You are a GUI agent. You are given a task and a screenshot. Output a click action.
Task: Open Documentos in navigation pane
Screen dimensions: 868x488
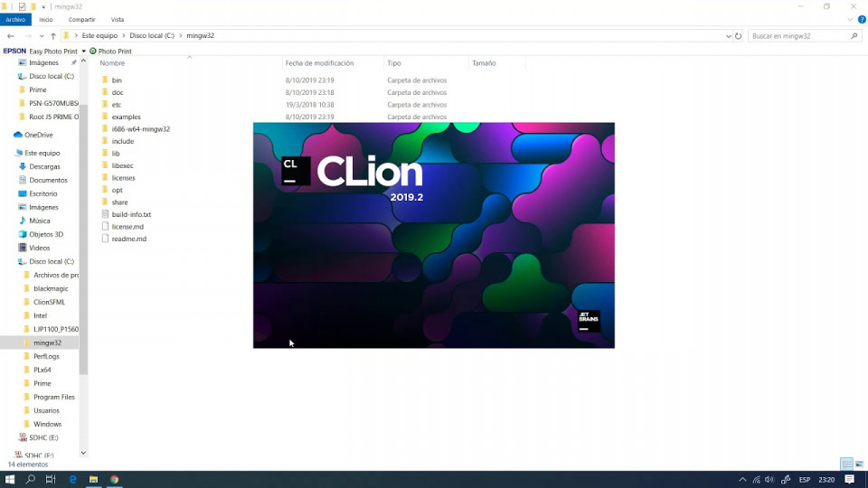(48, 180)
